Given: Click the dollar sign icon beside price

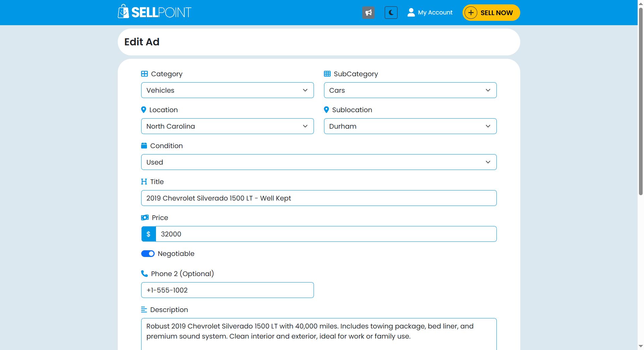Looking at the screenshot, I should pyautogui.click(x=148, y=234).
